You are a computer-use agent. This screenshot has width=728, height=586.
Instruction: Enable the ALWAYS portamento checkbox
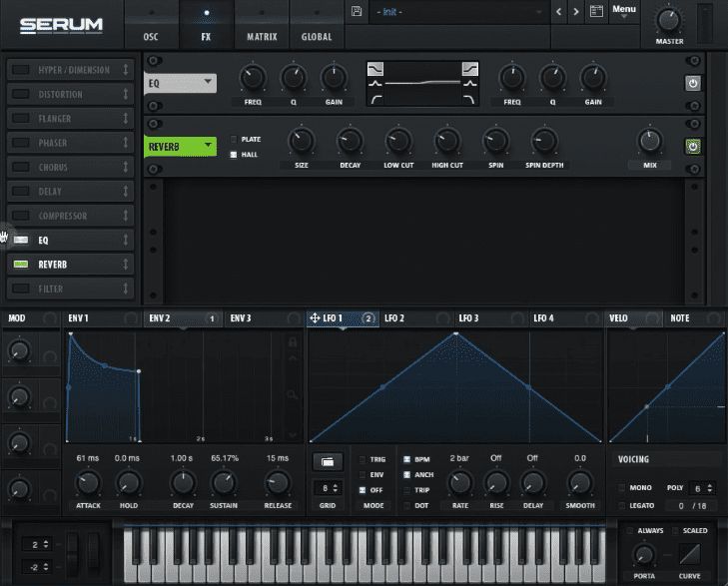click(629, 530)
